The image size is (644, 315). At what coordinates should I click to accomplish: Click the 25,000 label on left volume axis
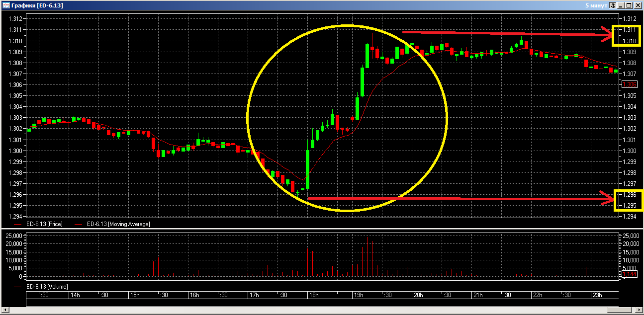14,236
